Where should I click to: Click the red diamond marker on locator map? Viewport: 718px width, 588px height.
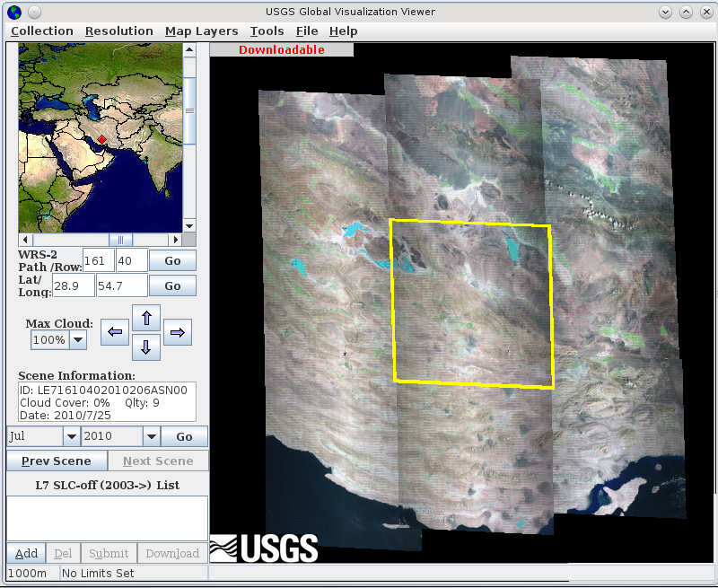click(101, 139)
